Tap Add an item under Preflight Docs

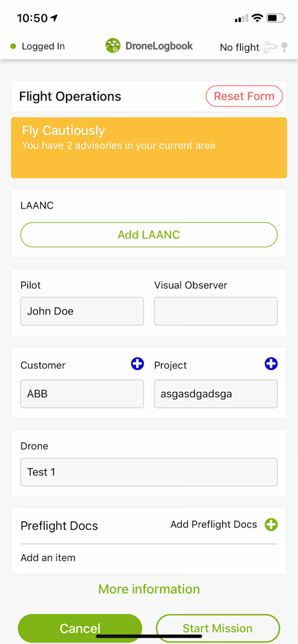click(x=48, y=558)
